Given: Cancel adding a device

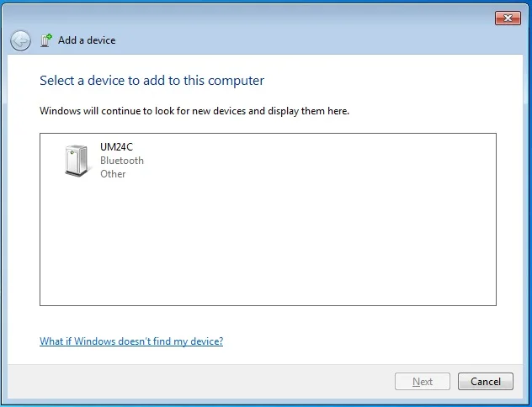Looking at the screenshot, I should pos(486,382).
